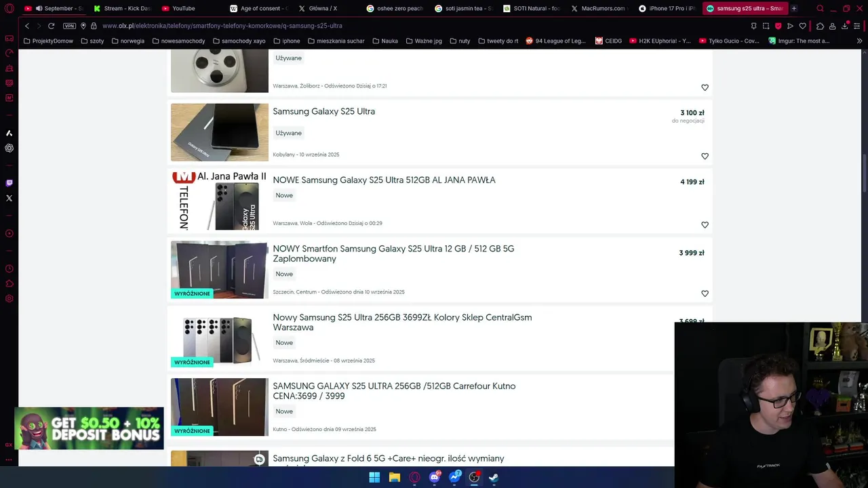Open X sidebar icon
The height and width of the screenshot is (488, 868).
point(9,198)
